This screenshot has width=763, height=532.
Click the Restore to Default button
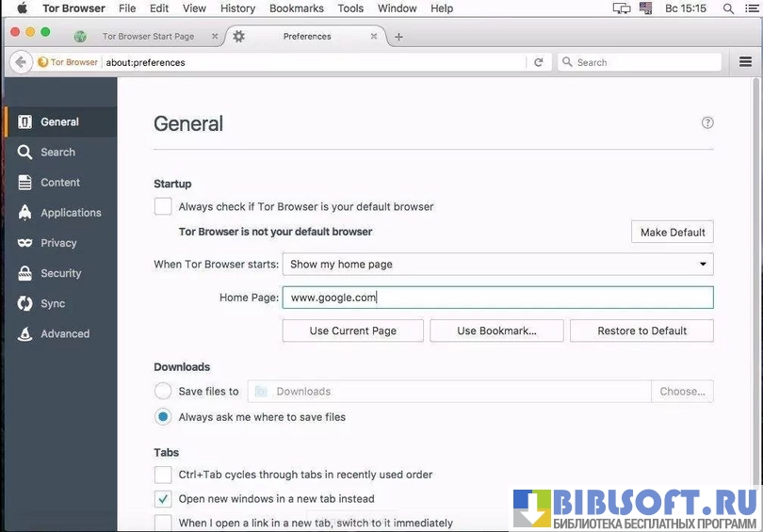[x=641, y=330]
